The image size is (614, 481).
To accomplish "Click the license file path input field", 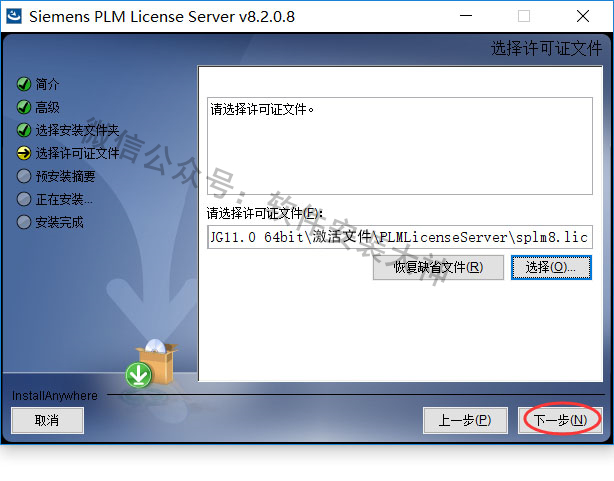I will 399,237.
